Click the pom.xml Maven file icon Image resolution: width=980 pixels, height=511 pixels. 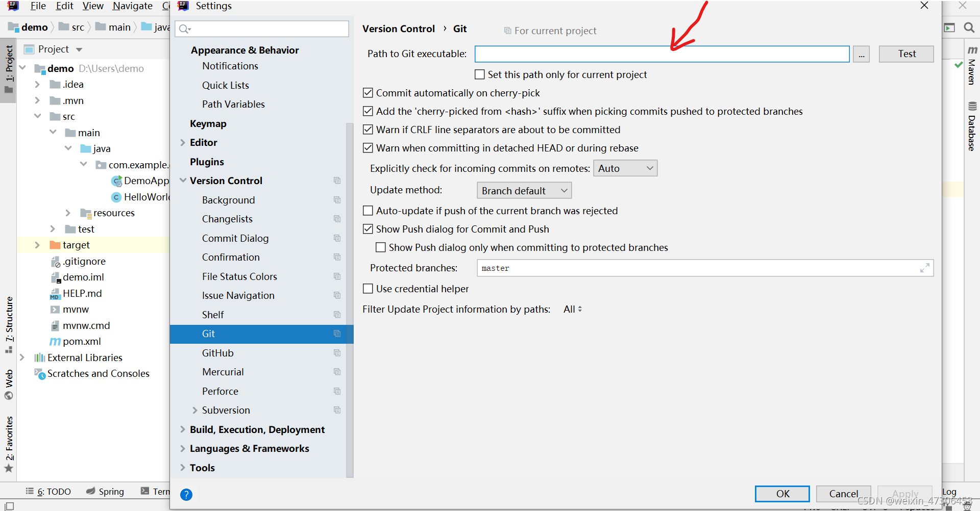pyautogui.click(x=55, y=341)
